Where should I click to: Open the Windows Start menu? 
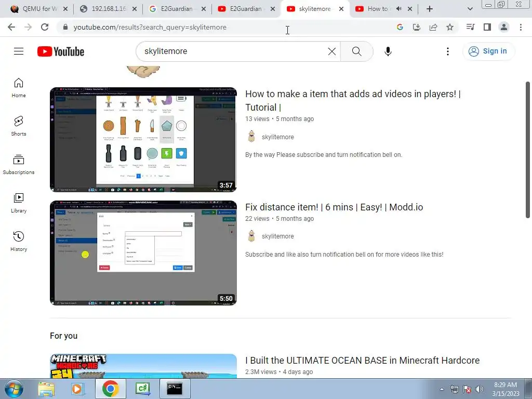[x=14, y=389]
